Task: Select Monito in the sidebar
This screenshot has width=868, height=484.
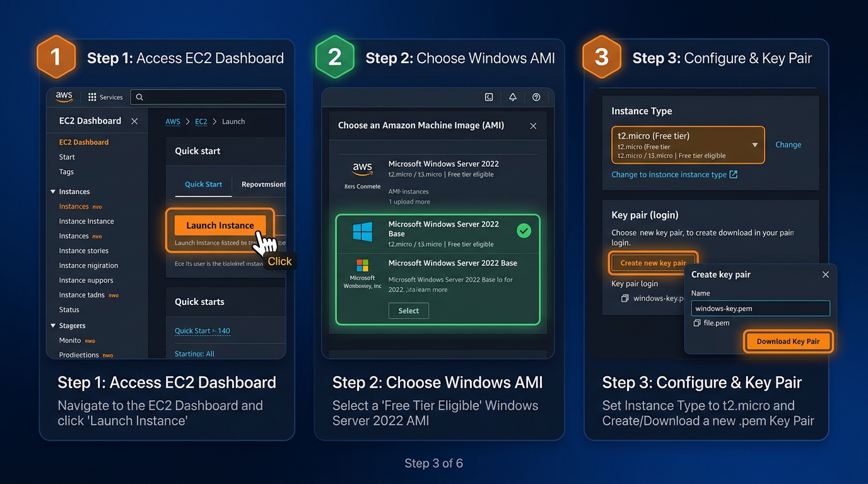Action: tap(70, 340)
